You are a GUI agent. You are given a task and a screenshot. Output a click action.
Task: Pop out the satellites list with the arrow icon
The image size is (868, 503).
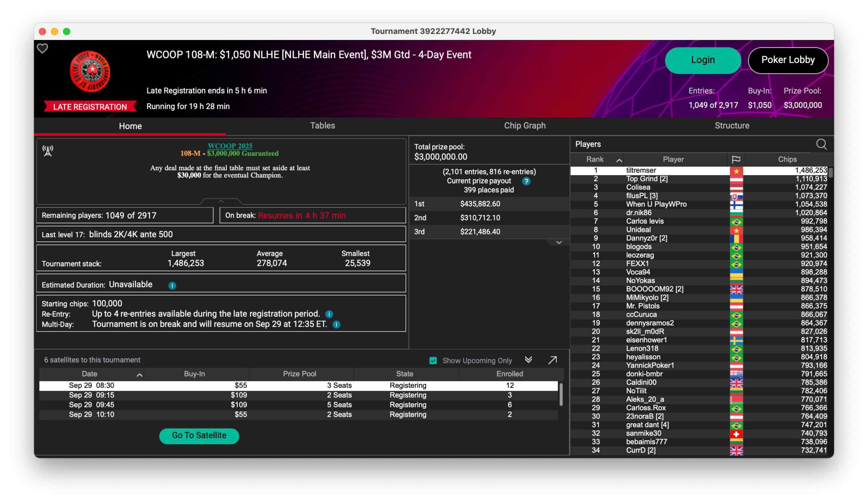(552, 360)
